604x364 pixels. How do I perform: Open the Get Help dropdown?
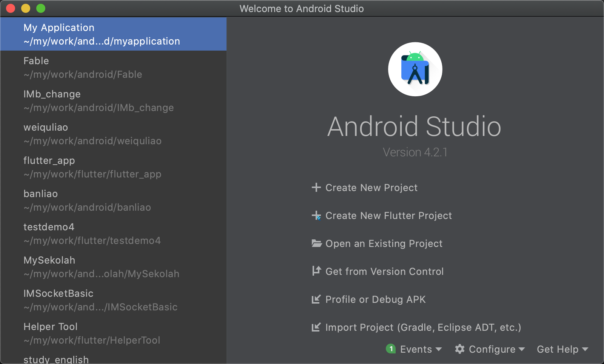point(559,349)
